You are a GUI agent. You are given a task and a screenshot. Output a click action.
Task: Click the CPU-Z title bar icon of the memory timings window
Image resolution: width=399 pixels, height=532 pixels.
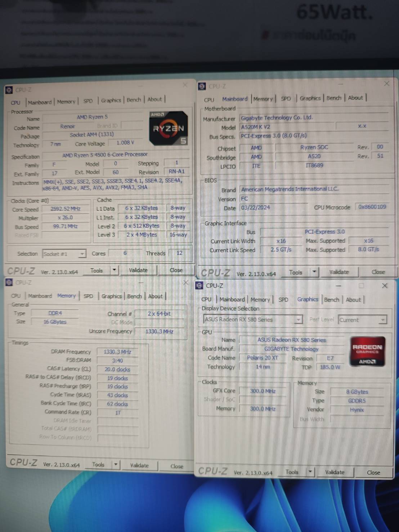coord(9,282)
